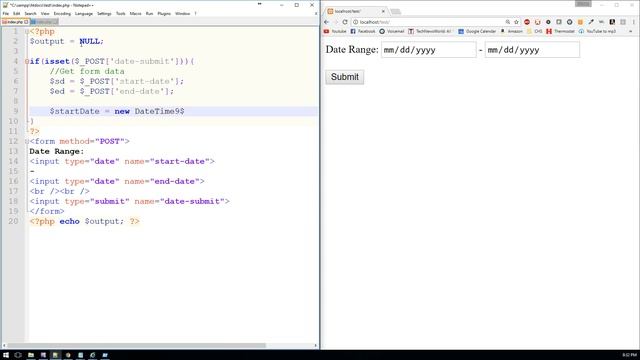Open the Macro menu in Notepad++
640x360 pixels.
click(135, 13)
